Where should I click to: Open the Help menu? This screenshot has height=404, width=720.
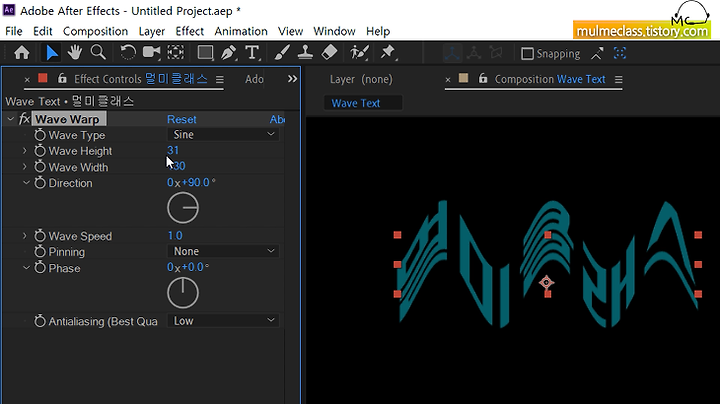tap(378, 31)
